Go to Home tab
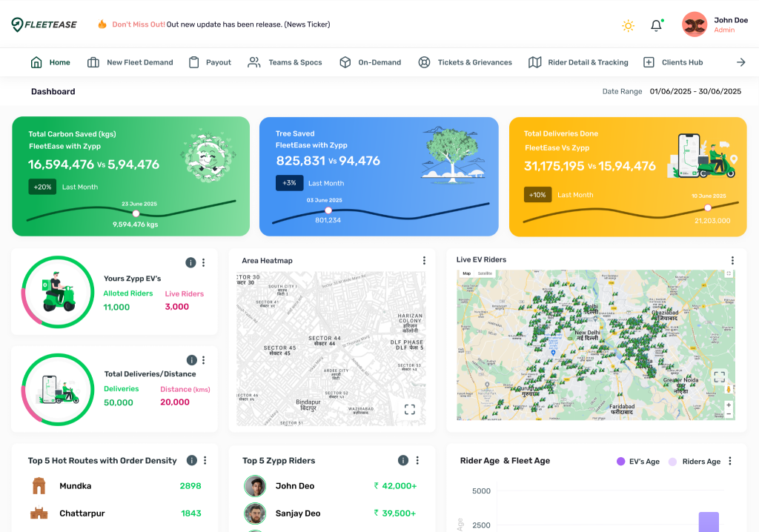This screenshot has height=532, width=759. click(50, 62)
